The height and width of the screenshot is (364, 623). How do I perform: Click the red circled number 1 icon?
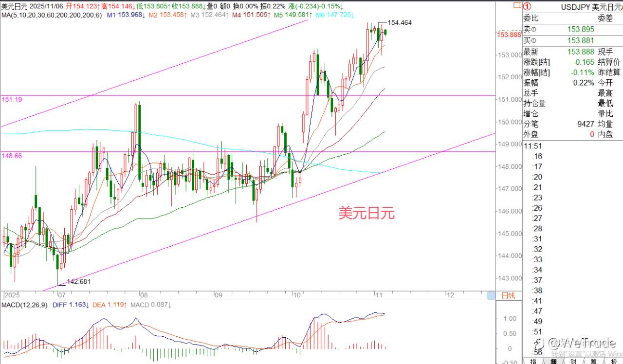pos(527,7)
